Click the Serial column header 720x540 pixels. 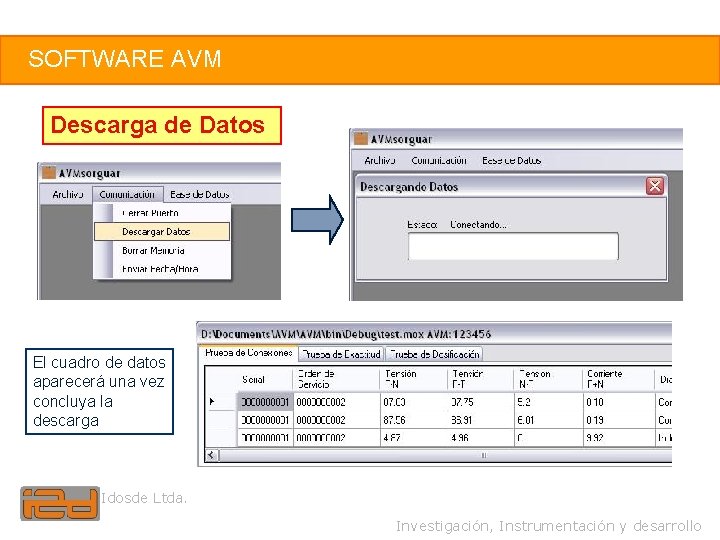coord(264,379)
